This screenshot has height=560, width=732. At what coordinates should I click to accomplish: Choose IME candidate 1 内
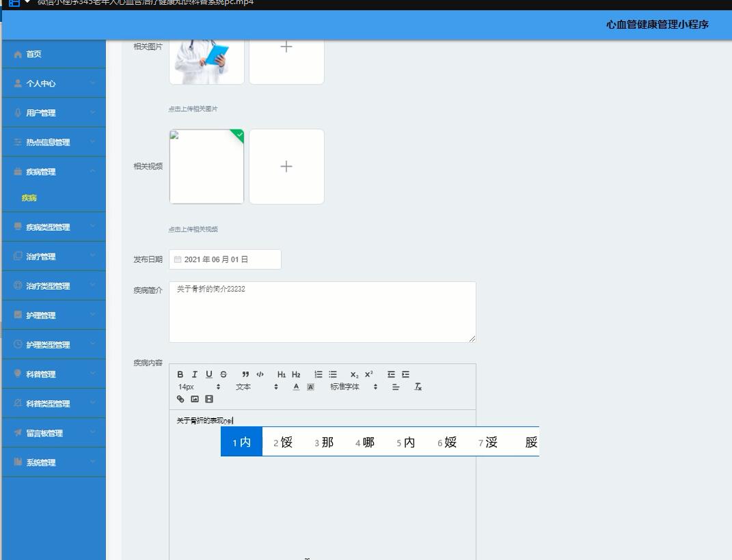coord(241,442)
